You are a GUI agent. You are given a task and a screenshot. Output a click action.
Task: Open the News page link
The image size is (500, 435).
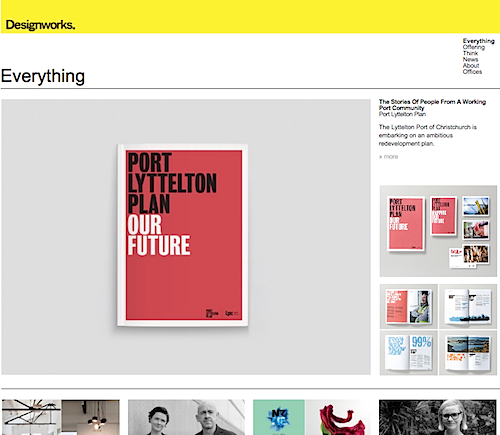coord(470,59)
